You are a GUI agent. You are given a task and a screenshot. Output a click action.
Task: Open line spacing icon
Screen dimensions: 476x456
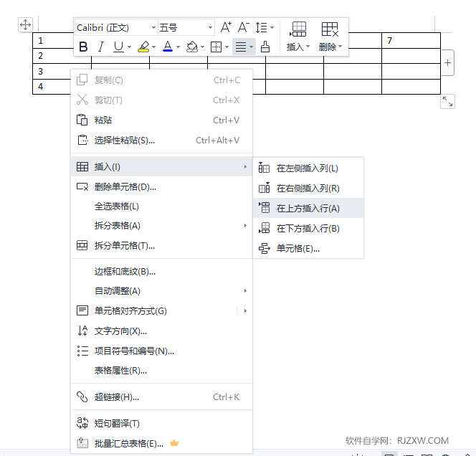pyautogui.click(x=261, y=28)
